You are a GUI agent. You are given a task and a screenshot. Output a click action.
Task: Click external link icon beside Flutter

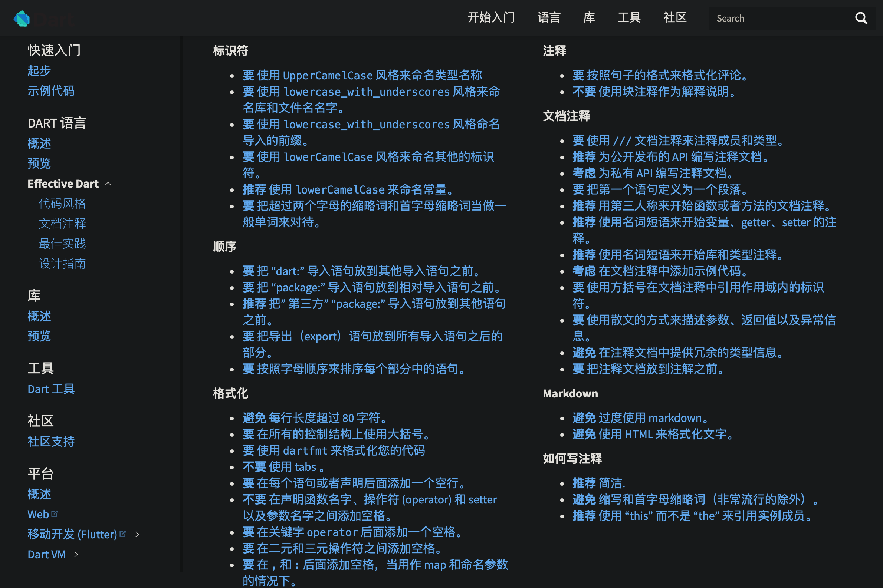[123, 533]
